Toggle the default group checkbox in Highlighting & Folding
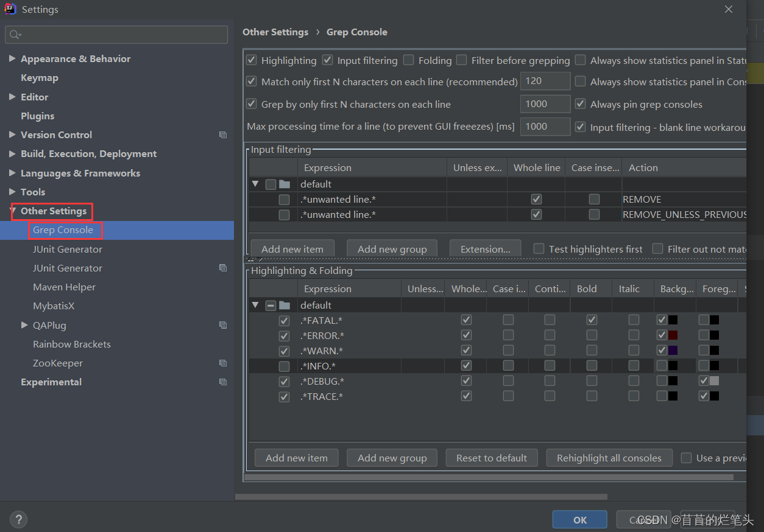Viewport: 764px width, 532px height. click(271, 306)
